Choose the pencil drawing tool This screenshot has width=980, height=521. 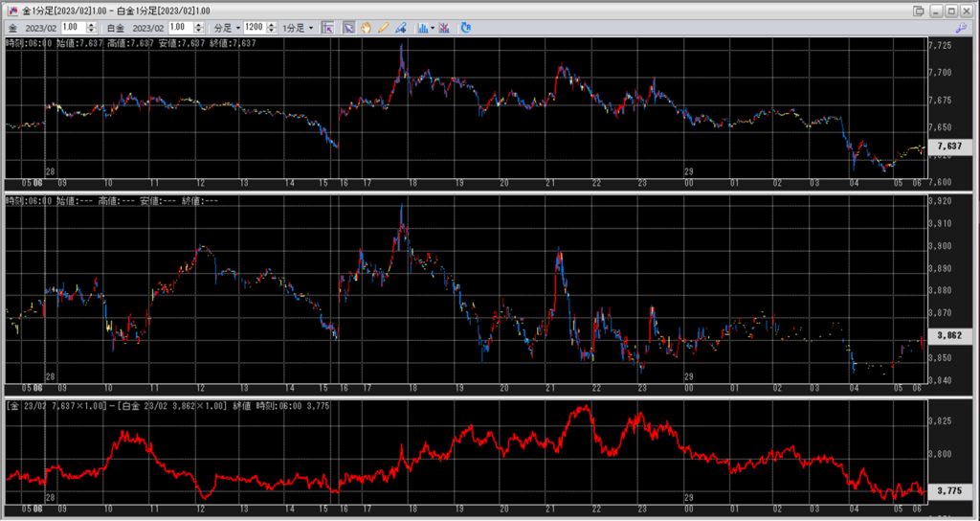coord(383,28)
